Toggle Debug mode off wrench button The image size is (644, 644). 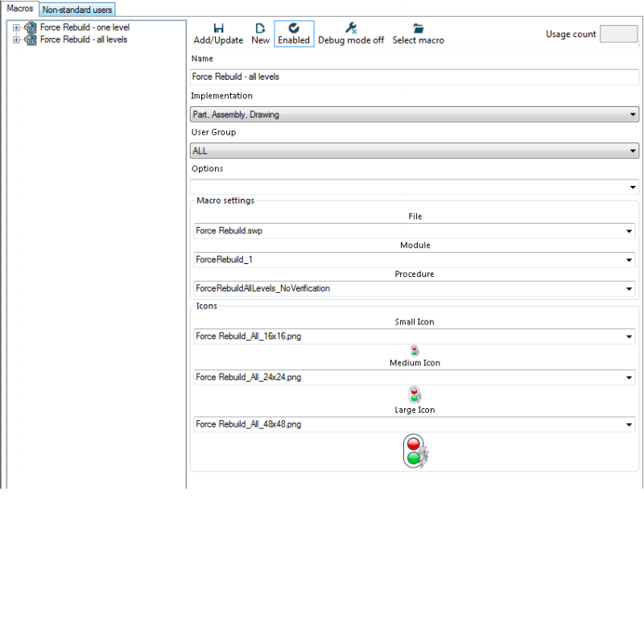click(351, 34)
